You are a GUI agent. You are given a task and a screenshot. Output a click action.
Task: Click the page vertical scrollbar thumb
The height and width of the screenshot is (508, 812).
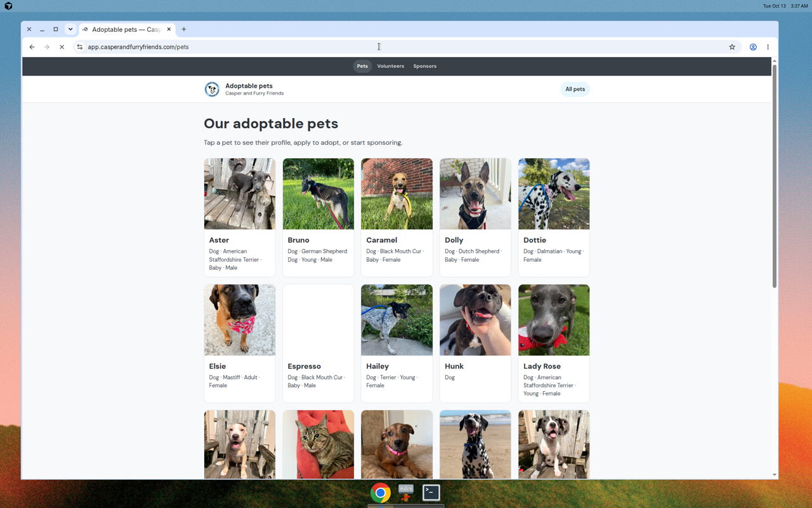coord(775,176)
